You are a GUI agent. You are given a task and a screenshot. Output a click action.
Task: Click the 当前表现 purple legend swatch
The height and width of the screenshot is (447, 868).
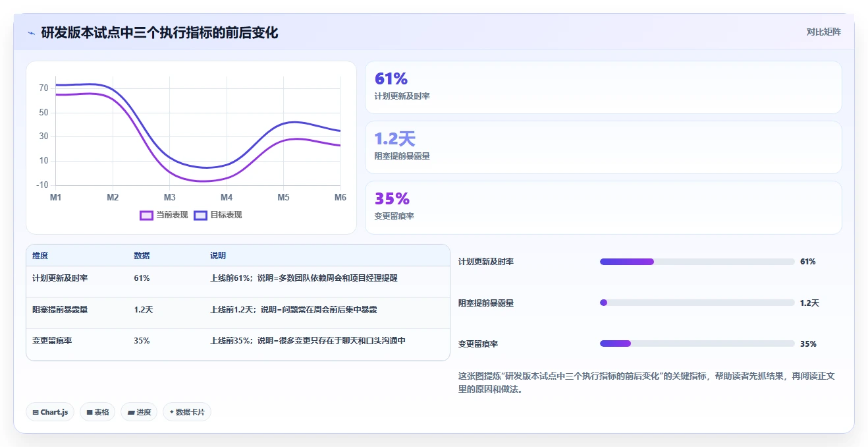[146, 215]
